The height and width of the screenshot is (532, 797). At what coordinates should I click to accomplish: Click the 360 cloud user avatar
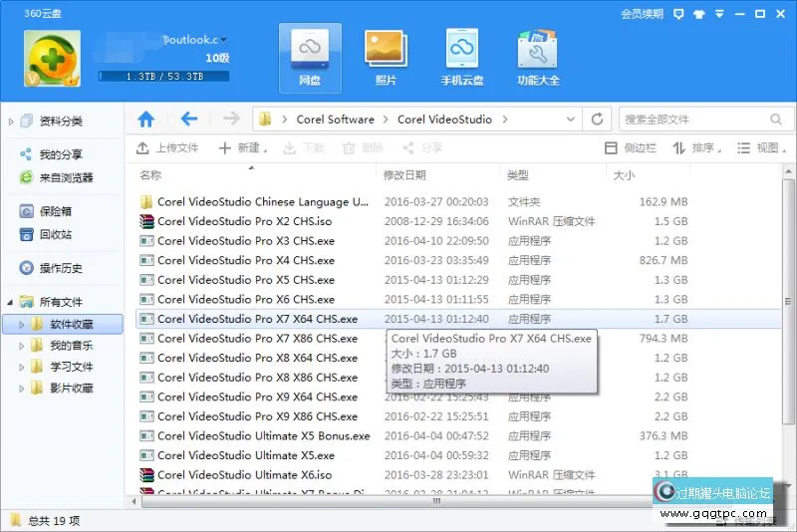coord(53,58)
